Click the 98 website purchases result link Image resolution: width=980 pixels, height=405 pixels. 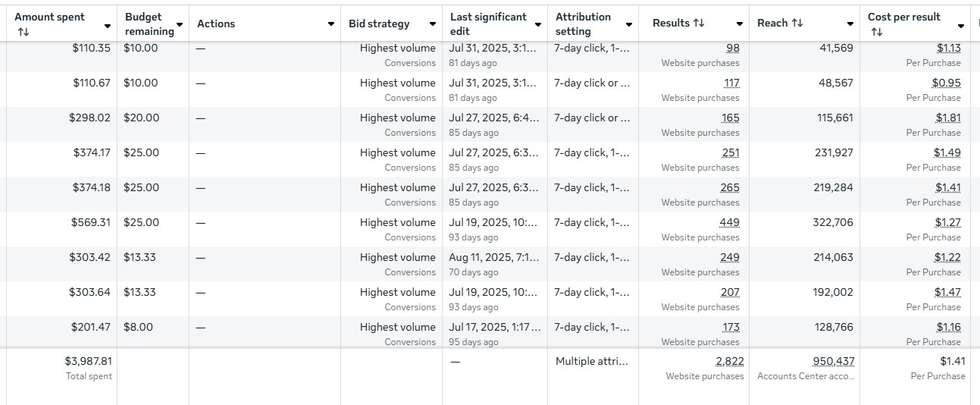pyautogui.click(x=732, y=48)
